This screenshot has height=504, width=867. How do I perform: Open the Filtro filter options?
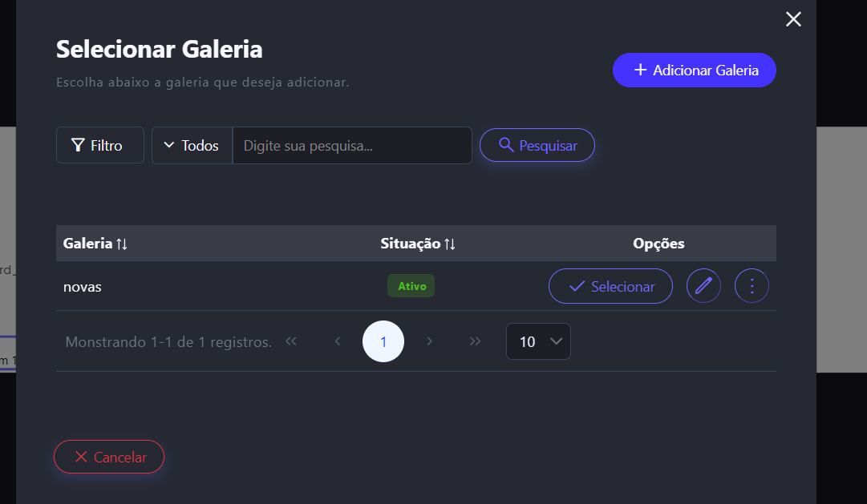[99, 145]
